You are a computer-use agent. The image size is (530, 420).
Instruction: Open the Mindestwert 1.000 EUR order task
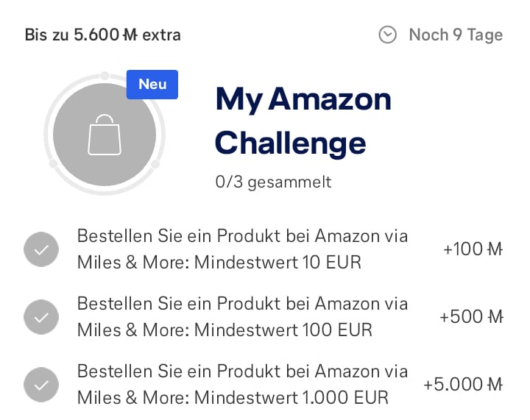point(242,384)
